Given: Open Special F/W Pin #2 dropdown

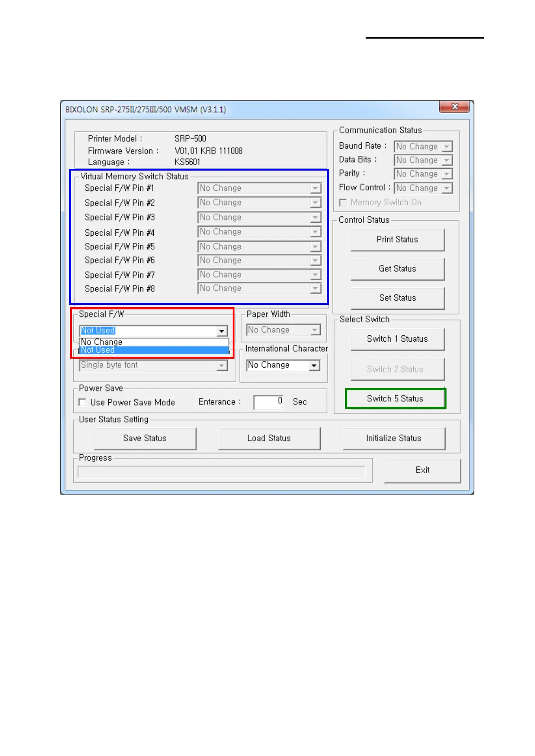Looking at the screenshot, I should click(259, 202).
